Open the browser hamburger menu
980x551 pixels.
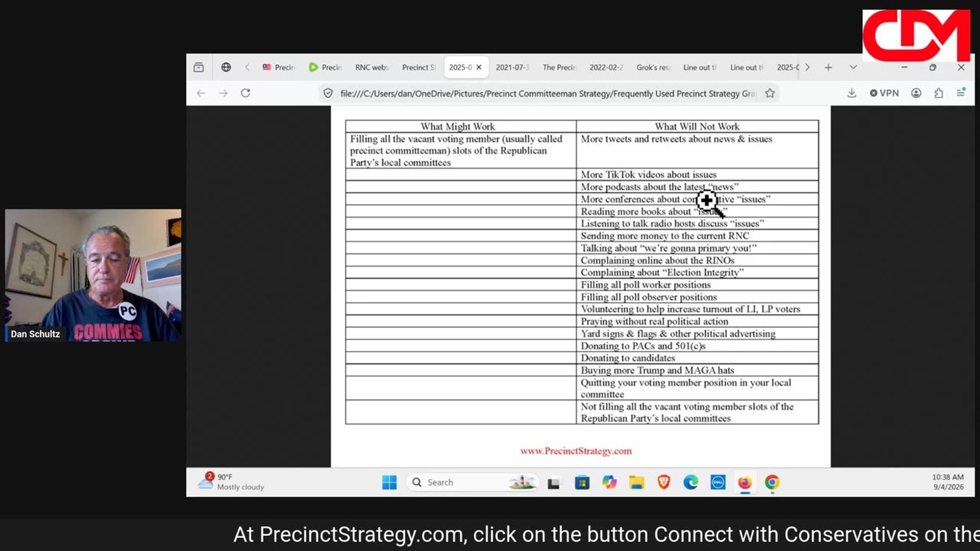point(961,93)
